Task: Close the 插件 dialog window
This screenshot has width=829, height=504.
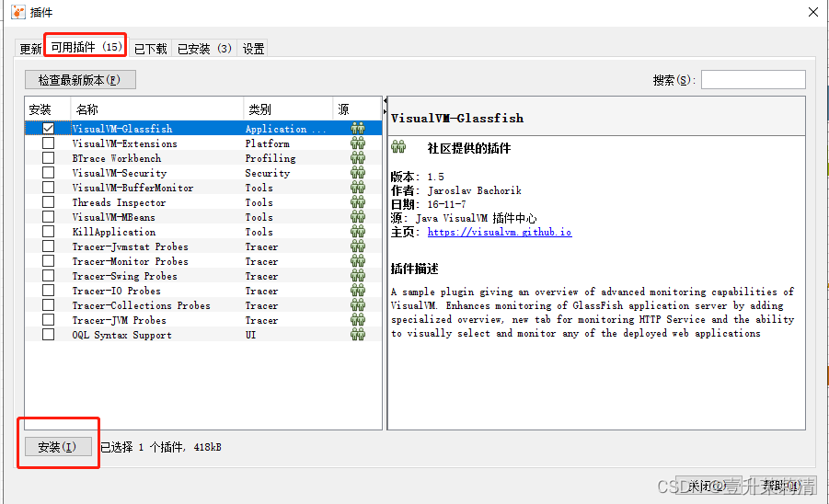Action: point(813,12)
